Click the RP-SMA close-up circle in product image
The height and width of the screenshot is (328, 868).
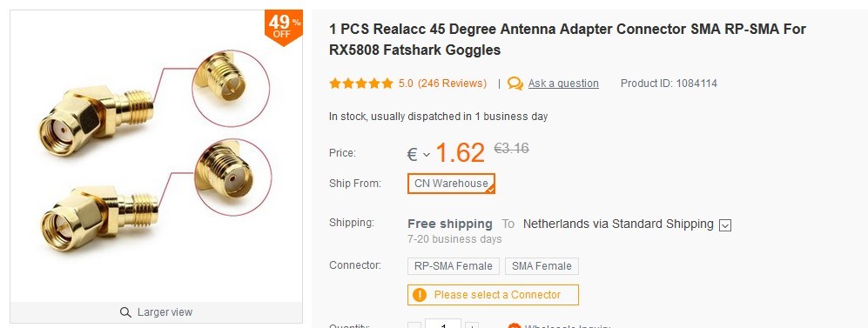231,87
